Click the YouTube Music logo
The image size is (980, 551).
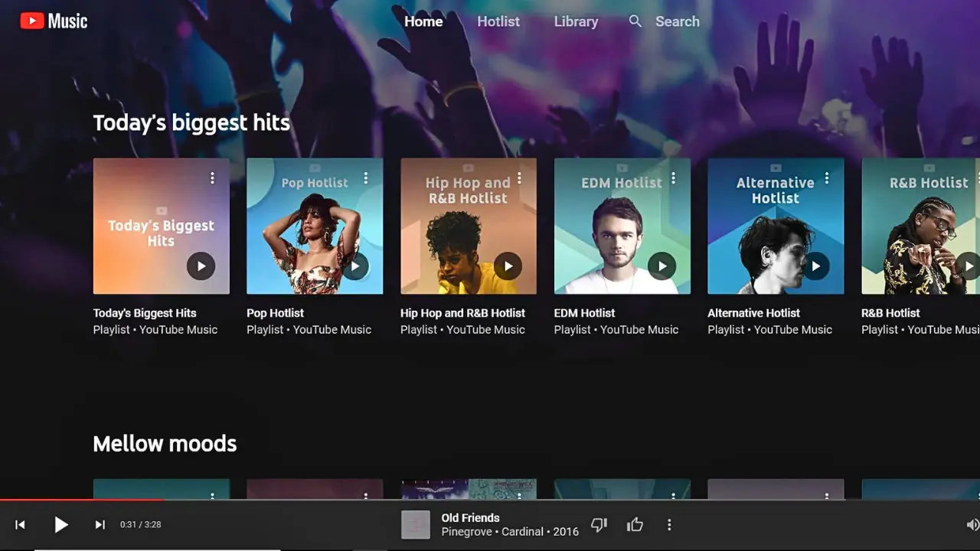54,21
